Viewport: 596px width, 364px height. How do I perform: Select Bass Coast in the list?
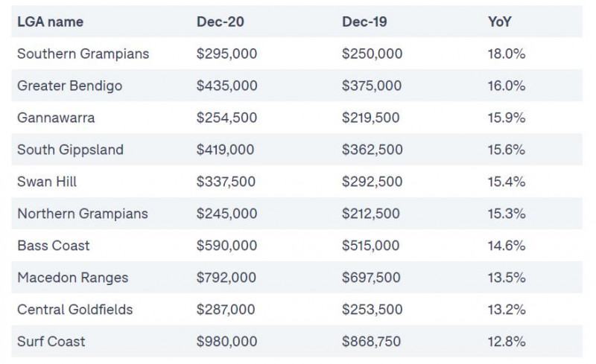point(53,246)
